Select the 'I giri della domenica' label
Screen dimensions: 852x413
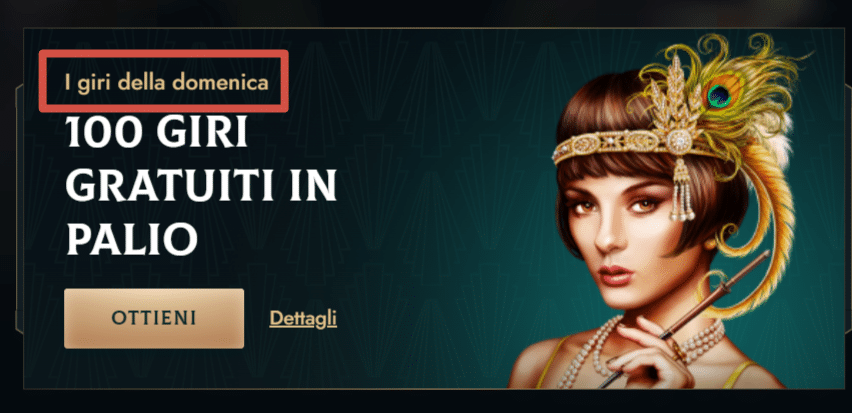click(166, 83)
